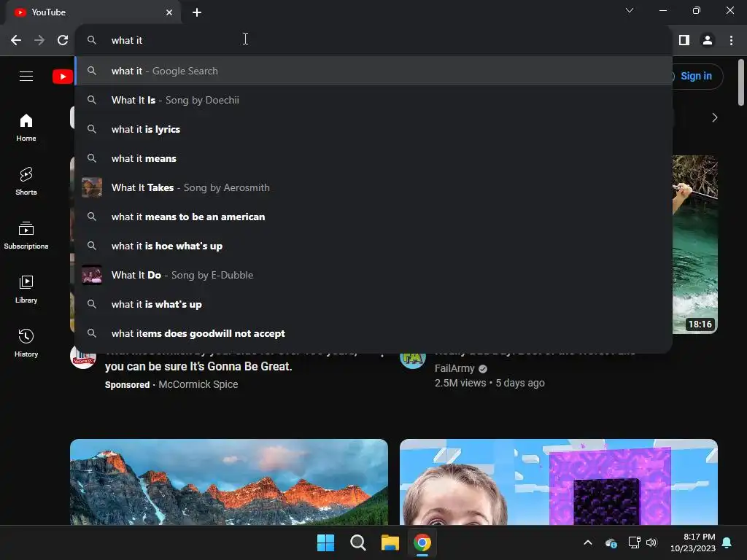The width and height of the screenshot is (747, 560).
Task: Click the Chrome icon in the taskbar
Action: [422, 542]
